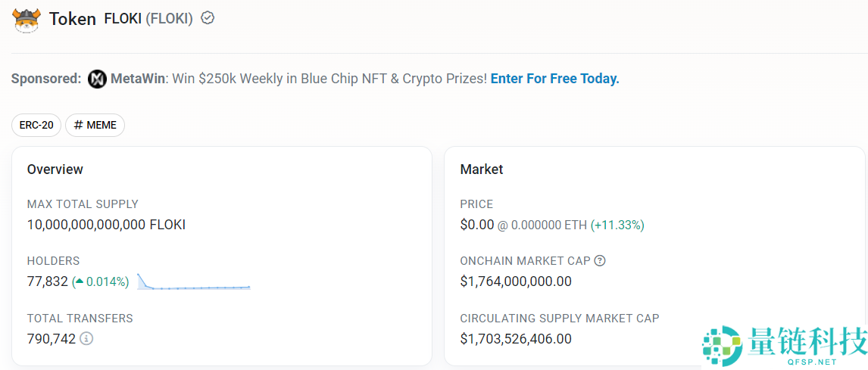The image size is (868, 370).
Task: Click the MetaWin sponsor name
Action: pos(137,79)
